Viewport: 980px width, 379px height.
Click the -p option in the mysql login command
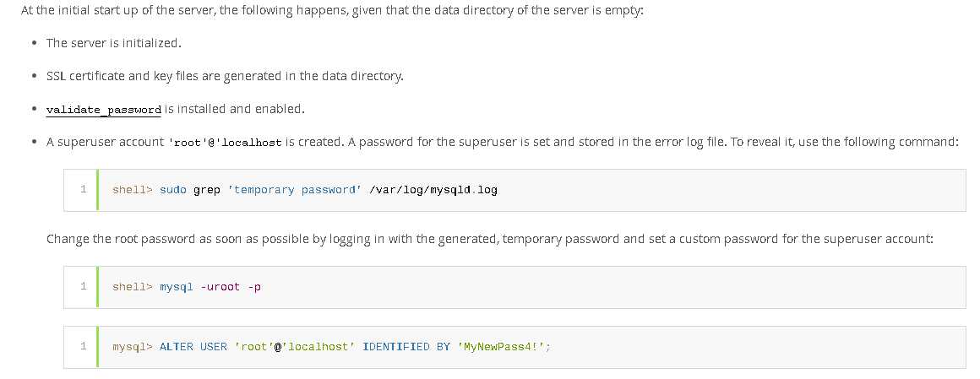254,287
